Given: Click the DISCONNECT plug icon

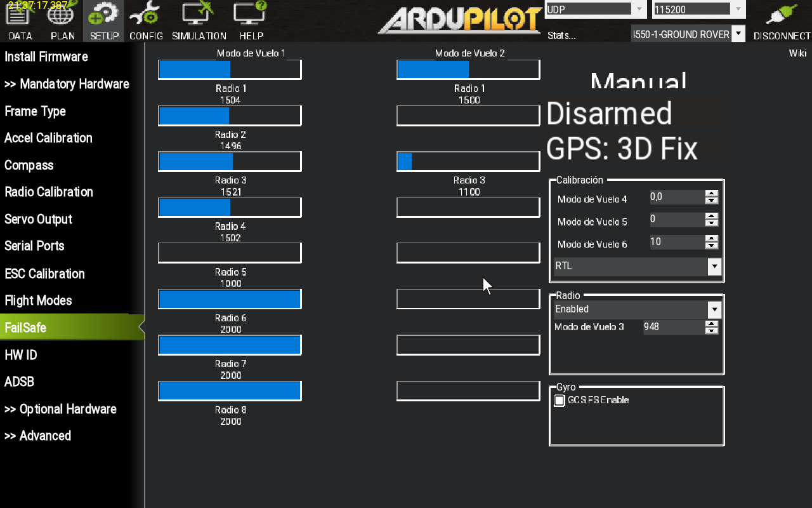Looking at the screenshot, I should click(x=782, y=20).
